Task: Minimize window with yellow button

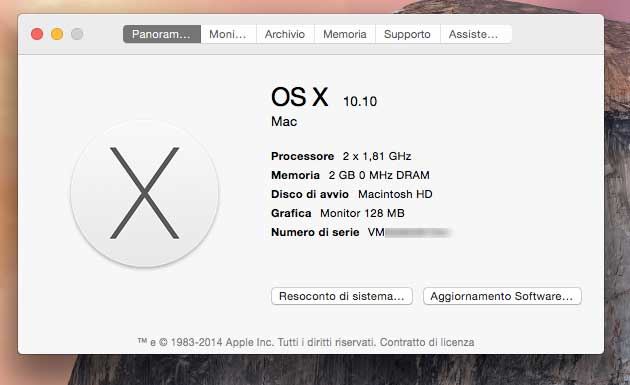Action: tap(57, 34)
